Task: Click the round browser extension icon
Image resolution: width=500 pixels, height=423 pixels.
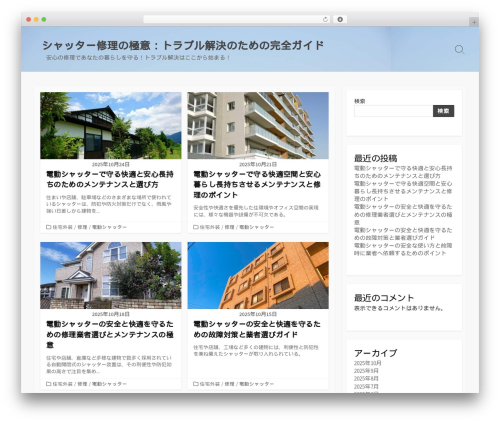Action: tap(340, 20)
